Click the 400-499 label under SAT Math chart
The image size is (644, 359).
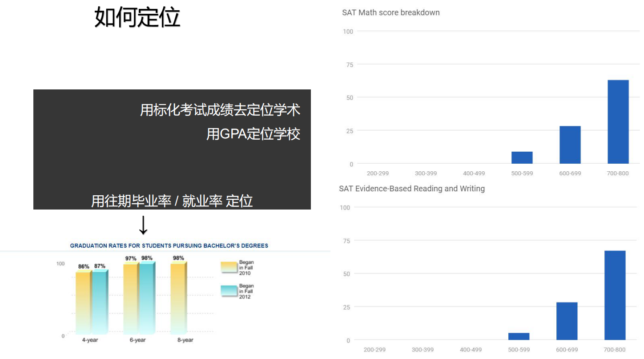coord(474,173)
